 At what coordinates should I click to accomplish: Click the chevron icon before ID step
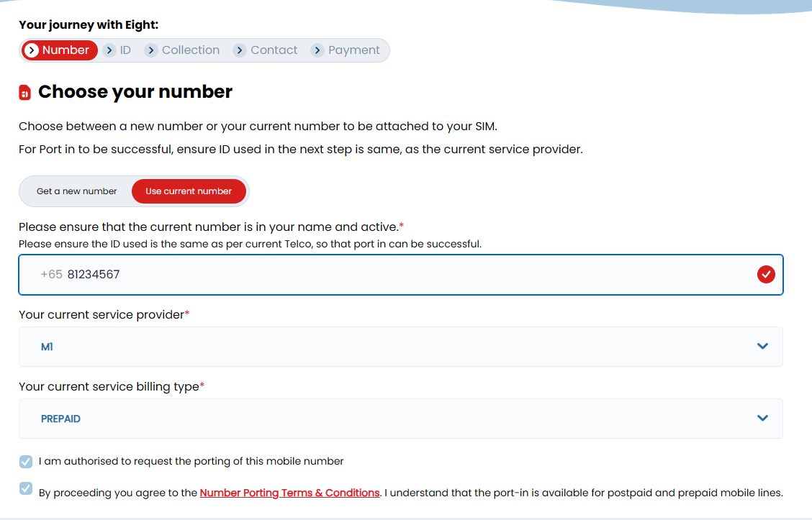point(109,50)
